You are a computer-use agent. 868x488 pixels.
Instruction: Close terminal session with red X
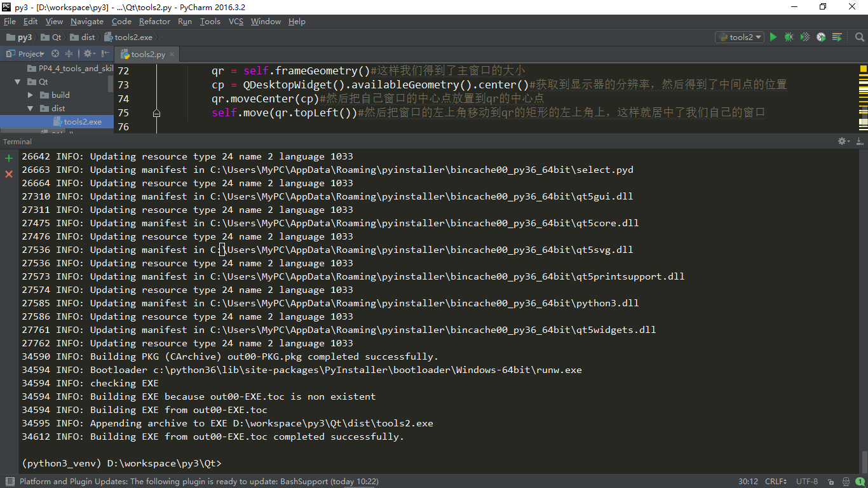click(x=9, y=174)
